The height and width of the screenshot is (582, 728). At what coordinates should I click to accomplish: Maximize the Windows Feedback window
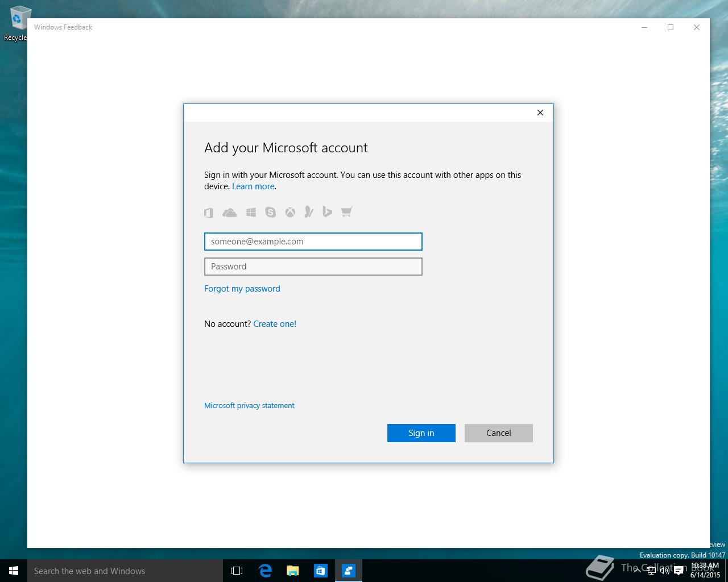click(x=671, y=27)
